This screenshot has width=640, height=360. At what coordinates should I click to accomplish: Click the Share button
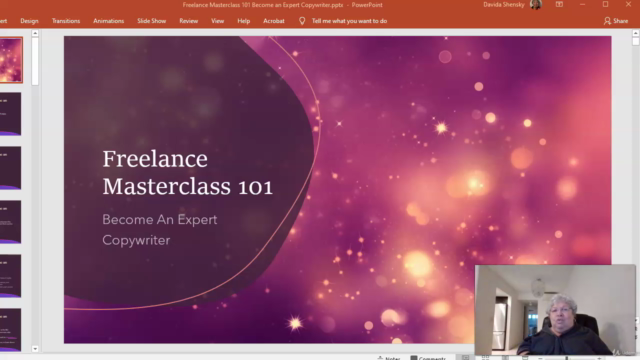coord(616,21)
